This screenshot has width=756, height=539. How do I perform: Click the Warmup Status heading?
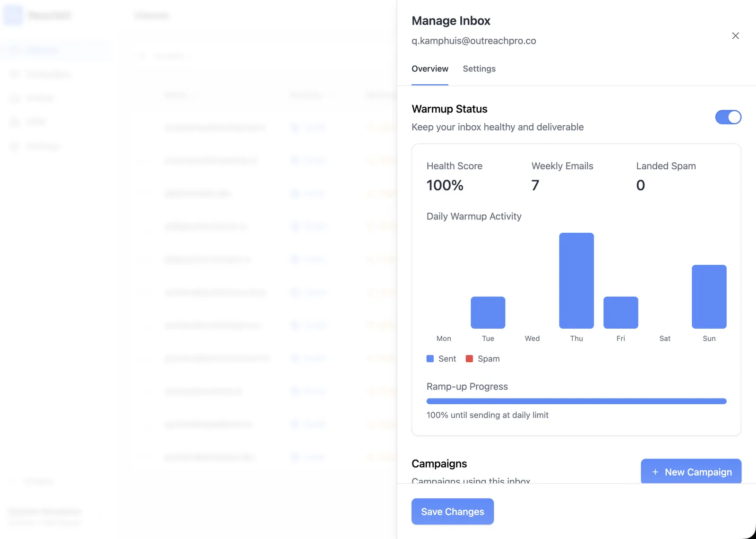coord(449,109)
